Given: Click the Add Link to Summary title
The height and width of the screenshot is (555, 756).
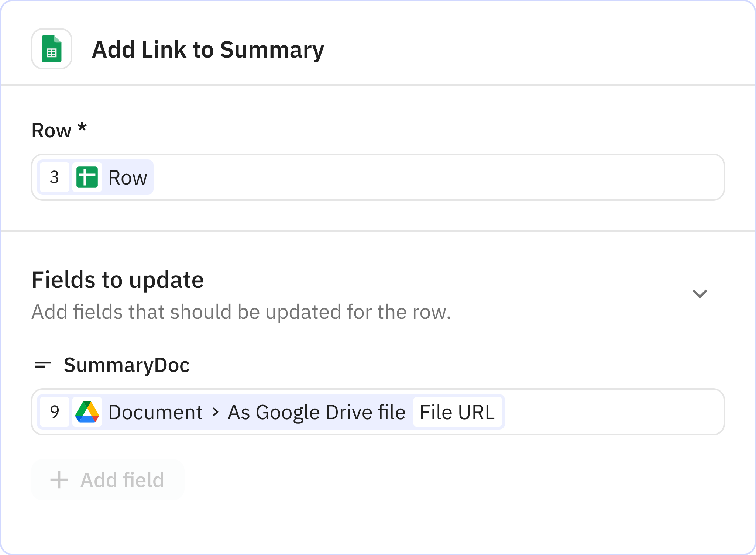Looking at the screenshot, I should pos(208,48).
